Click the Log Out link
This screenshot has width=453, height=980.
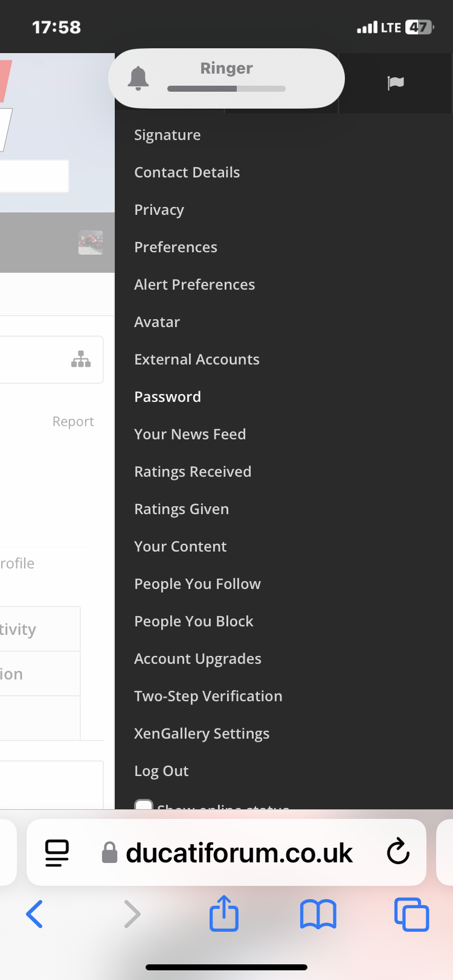[161, 771]
